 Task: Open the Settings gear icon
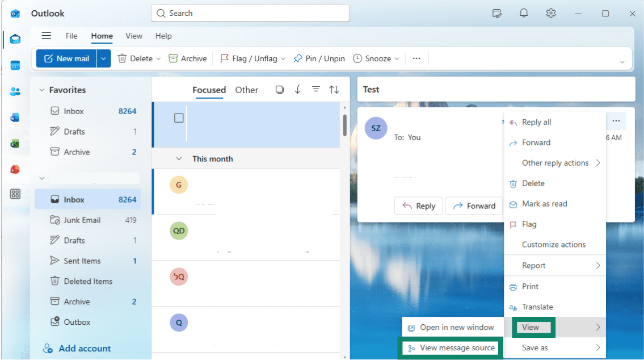point(551,13)
